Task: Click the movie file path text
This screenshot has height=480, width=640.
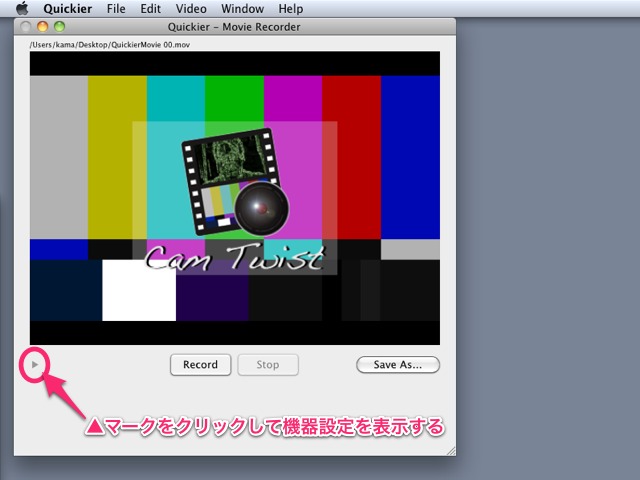Action: 109,45
